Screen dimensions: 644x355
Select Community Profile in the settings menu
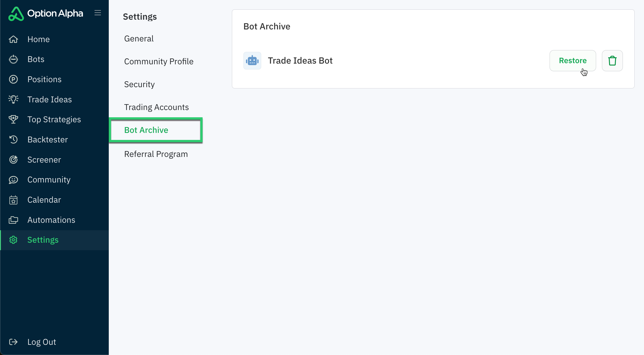(159, 61)
